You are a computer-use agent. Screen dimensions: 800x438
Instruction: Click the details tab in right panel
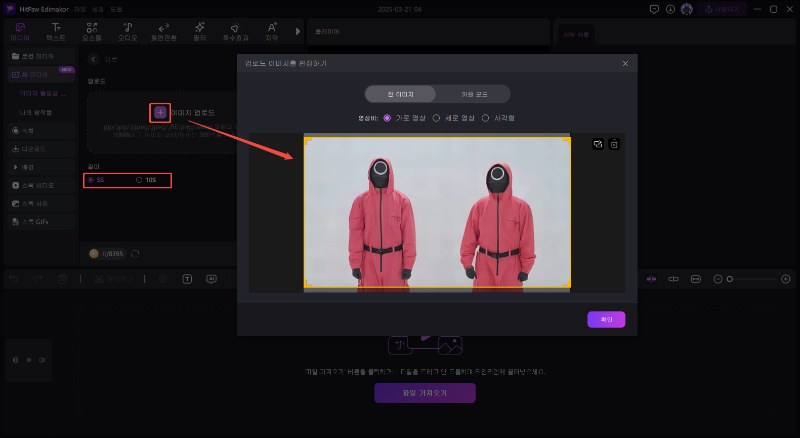[576, 35]
